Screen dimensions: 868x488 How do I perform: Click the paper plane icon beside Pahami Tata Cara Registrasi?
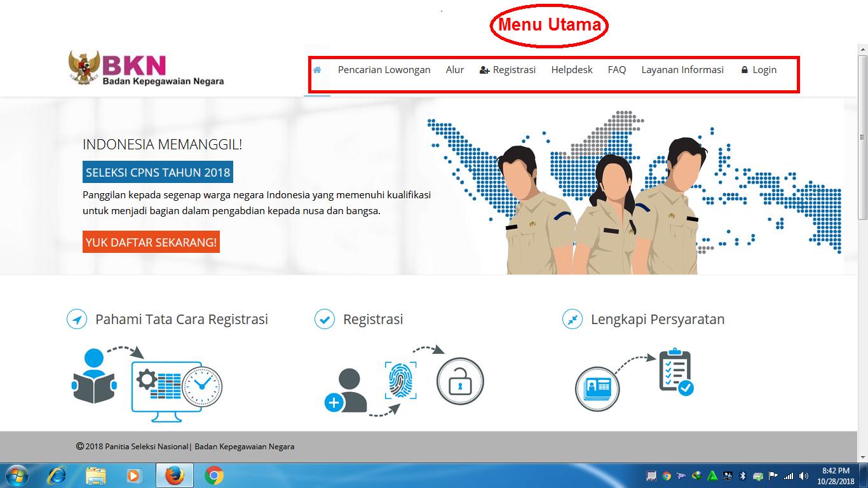pyautogui.click(x=76, y=320)
